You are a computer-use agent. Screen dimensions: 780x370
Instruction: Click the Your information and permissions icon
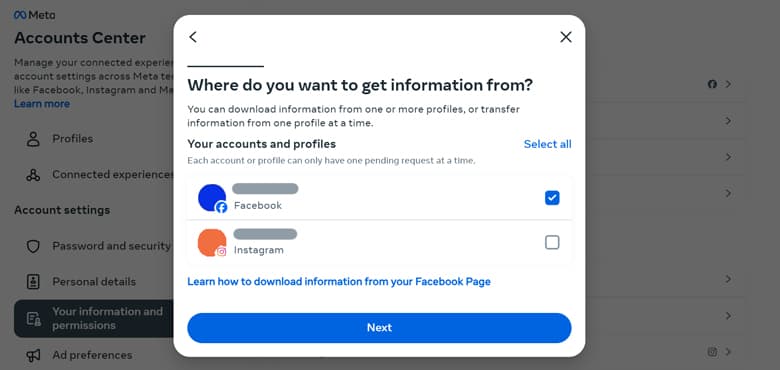33,319
